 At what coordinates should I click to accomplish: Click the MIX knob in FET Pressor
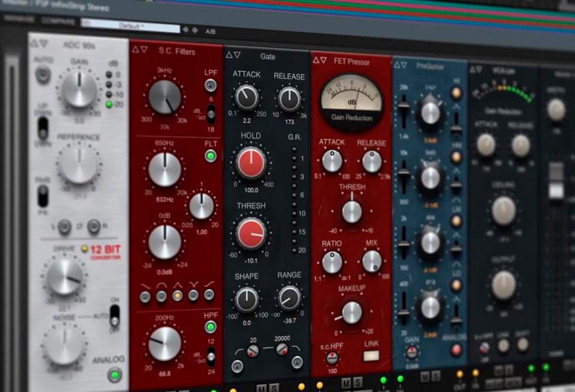tap(372, 262)
